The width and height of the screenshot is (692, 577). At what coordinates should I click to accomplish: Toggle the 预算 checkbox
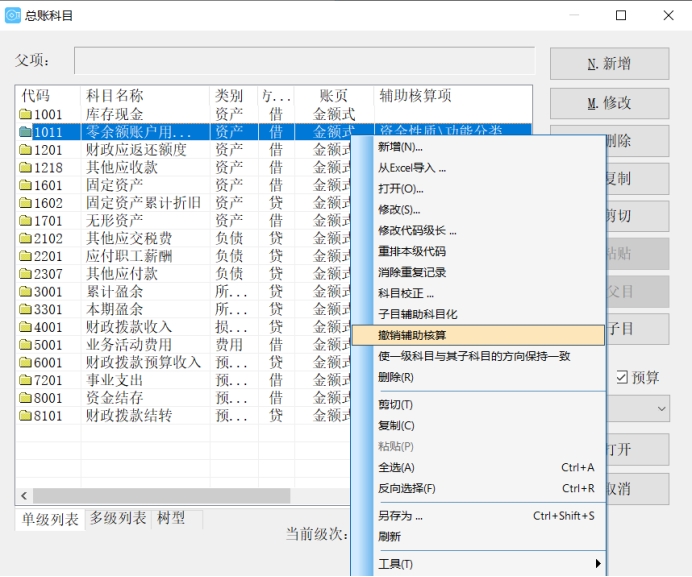tap(622, 377)
